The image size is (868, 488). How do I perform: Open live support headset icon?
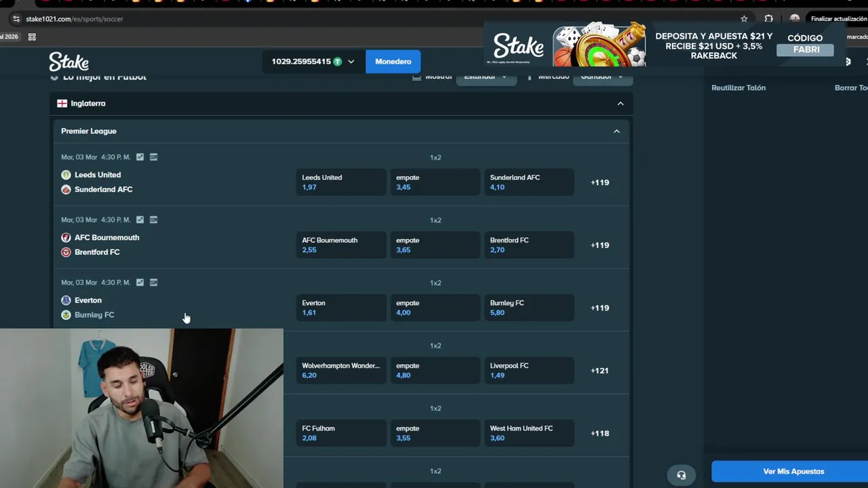(681, 475)
